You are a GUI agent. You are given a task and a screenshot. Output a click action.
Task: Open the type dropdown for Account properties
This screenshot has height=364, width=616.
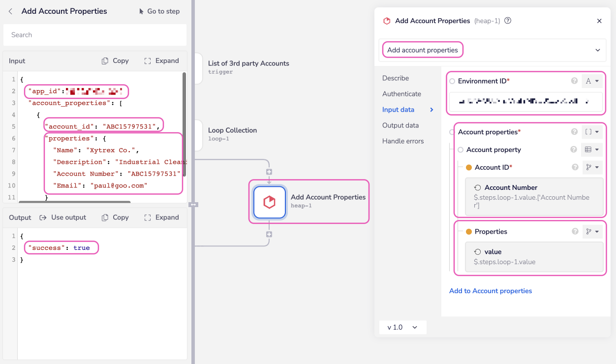pyautogui.click(x=592, y=131)
